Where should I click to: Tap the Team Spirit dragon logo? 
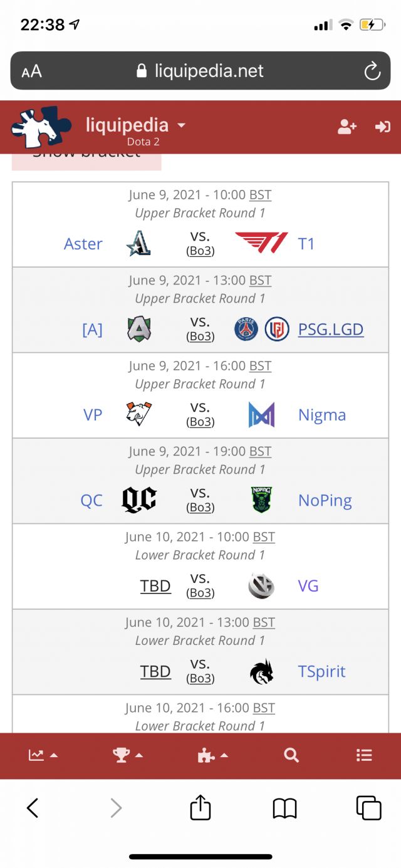(261, 671)
